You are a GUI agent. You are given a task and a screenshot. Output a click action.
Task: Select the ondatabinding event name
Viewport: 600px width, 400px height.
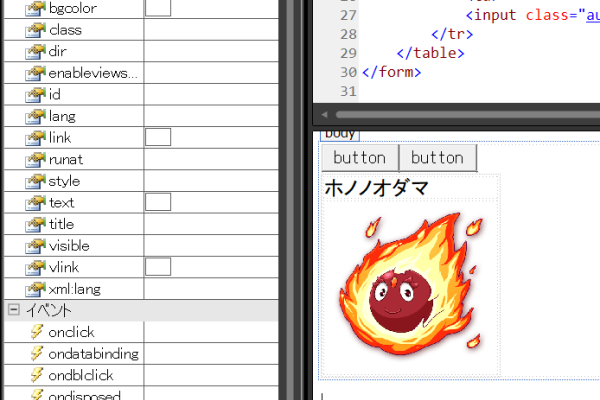pyautogui.click(x=94, y=354)
